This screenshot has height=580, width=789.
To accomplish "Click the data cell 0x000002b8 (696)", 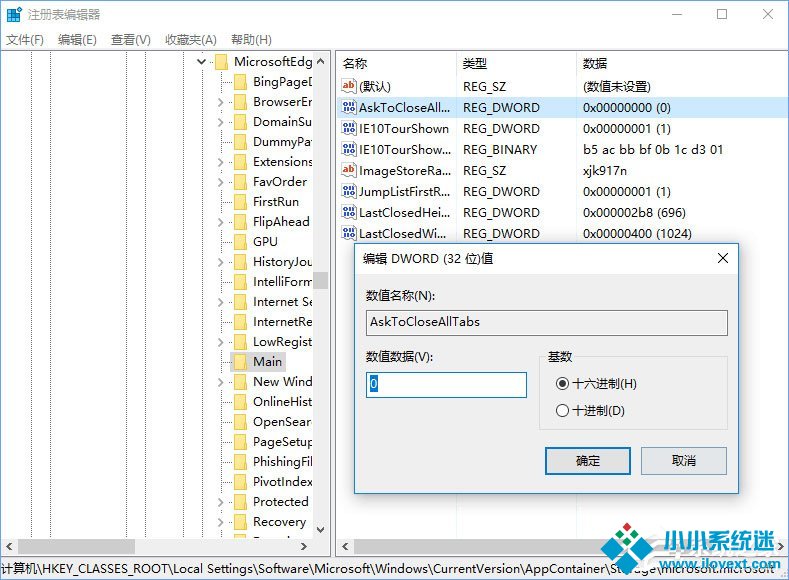I will (x=634, y=212).
